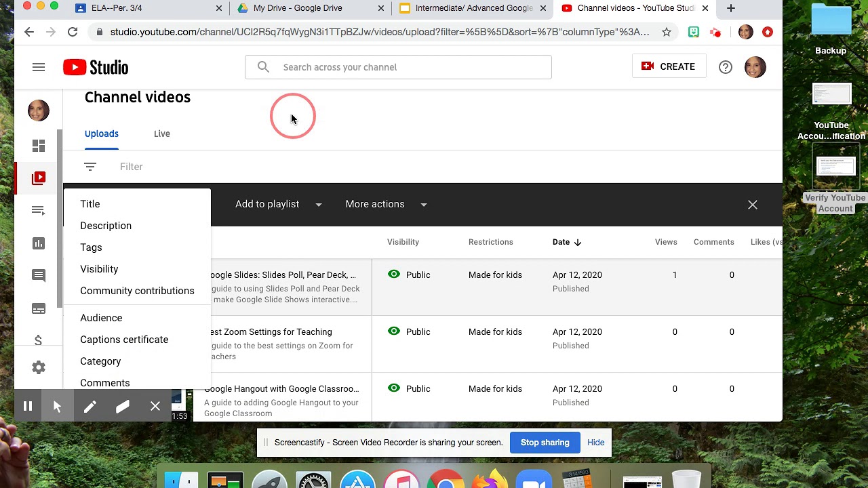The height and width of the screenshot is (488, 868).
Task: Close the Screencastify drawing toolbar
Action: (x=155, y=407)
